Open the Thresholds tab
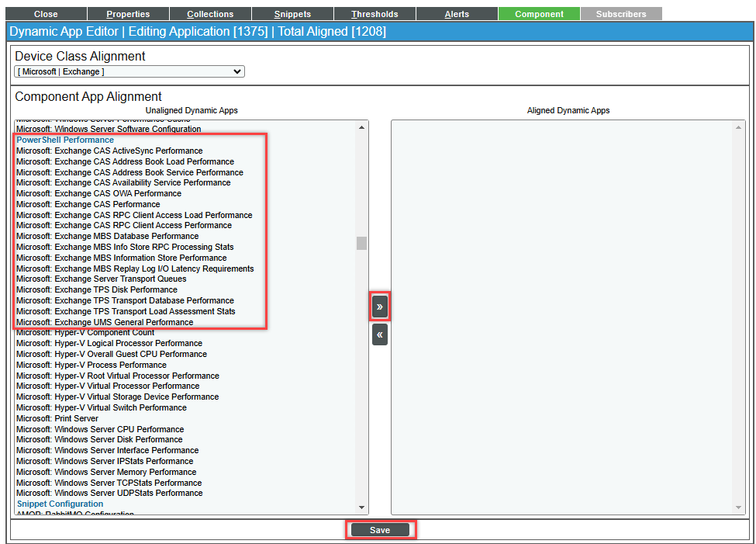 tap(375, 14)
